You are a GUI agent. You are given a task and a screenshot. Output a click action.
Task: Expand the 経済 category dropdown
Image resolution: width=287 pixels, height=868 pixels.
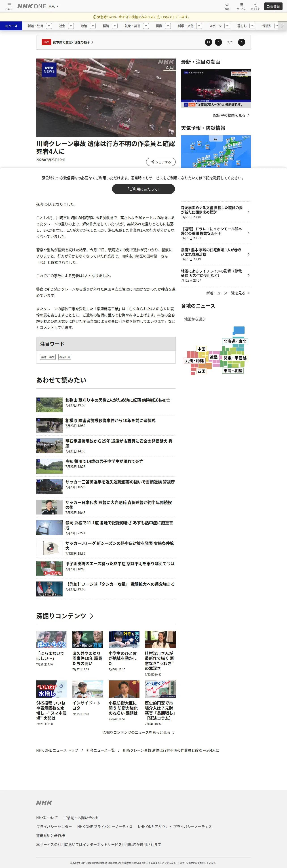point(115,26)
